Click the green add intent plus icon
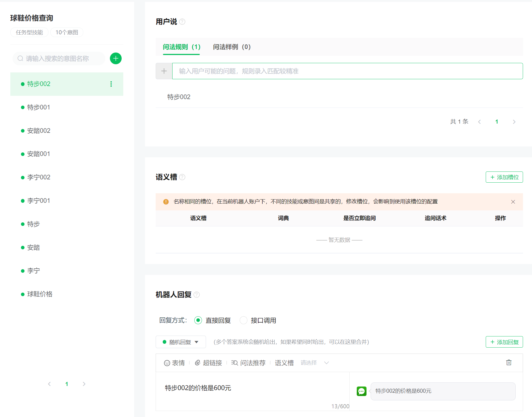The image size is (532, 417). 116,59
